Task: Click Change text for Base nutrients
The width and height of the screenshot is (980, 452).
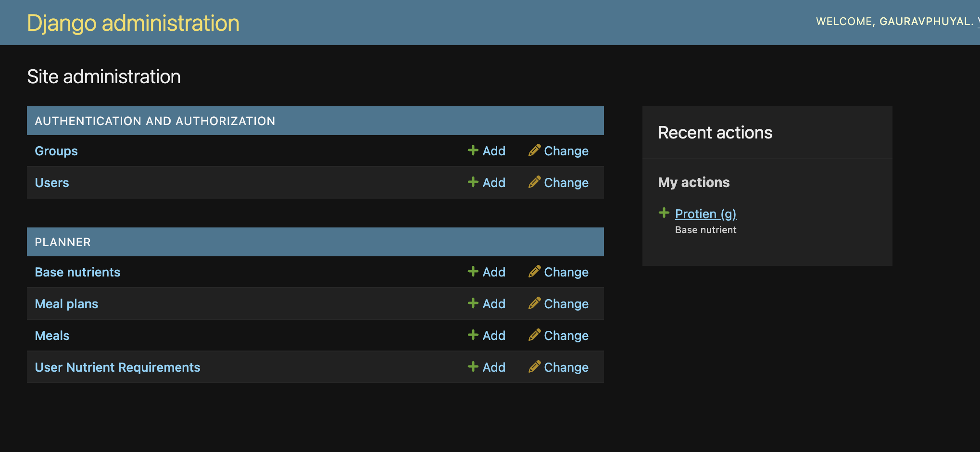Action: pos(566,272)
